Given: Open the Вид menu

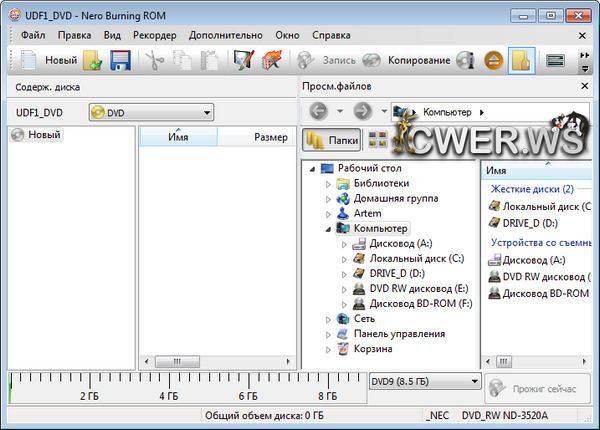Looking at the screenshot, I should pos(112,35).
